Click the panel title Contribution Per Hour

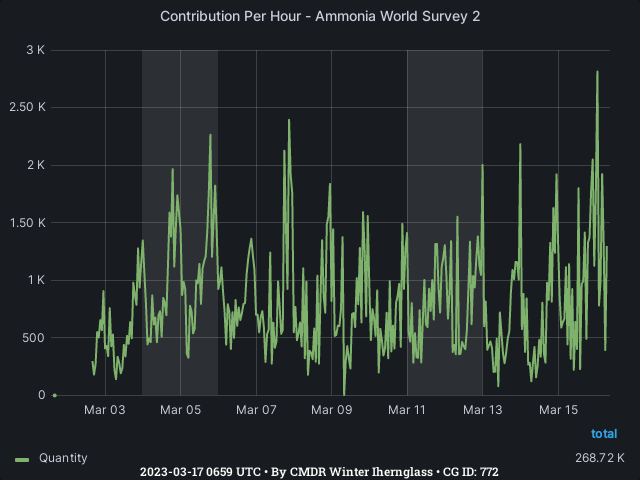coord(320,16)
